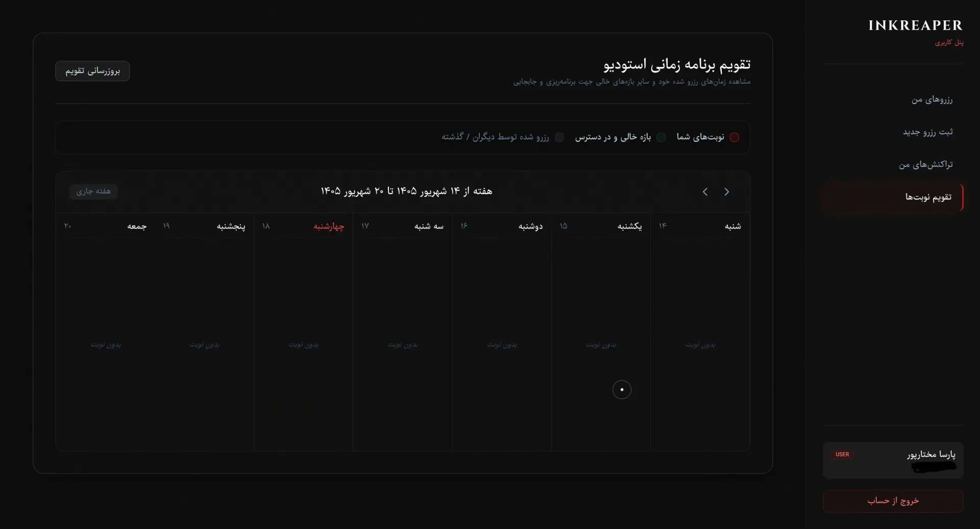Click the week range title 'هفته از ۱۴ شهریور'
The width and height of the screenshot is (980, 529).
point(406,191)
